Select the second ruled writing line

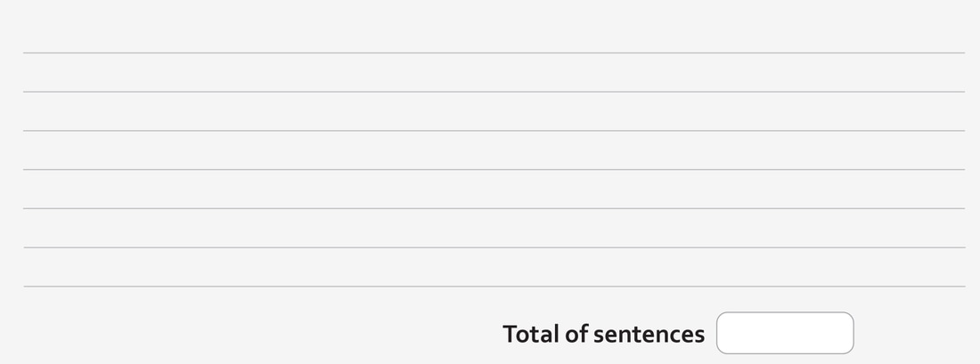coord(494,92)
